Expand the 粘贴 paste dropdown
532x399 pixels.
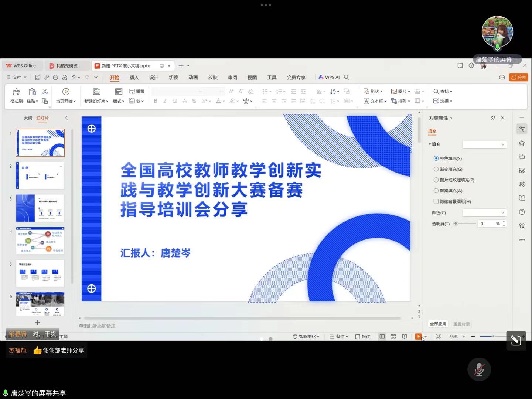tap(32, 101)
